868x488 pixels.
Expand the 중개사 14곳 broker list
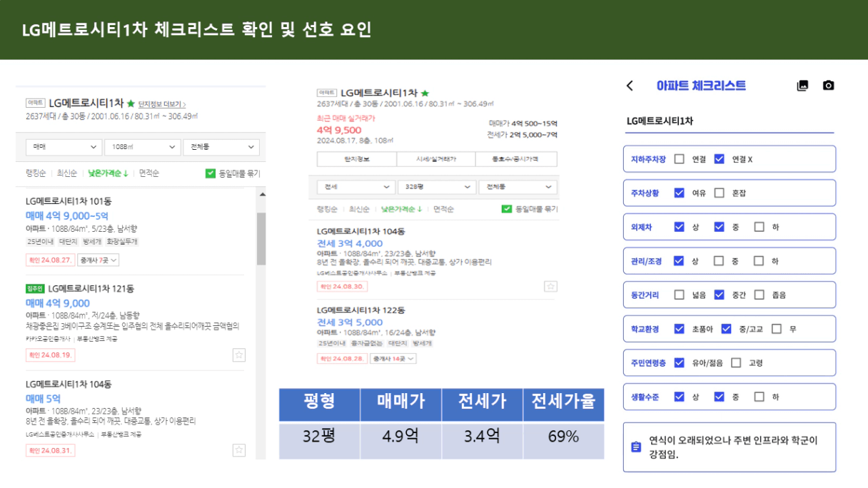[x=392, y=359]
